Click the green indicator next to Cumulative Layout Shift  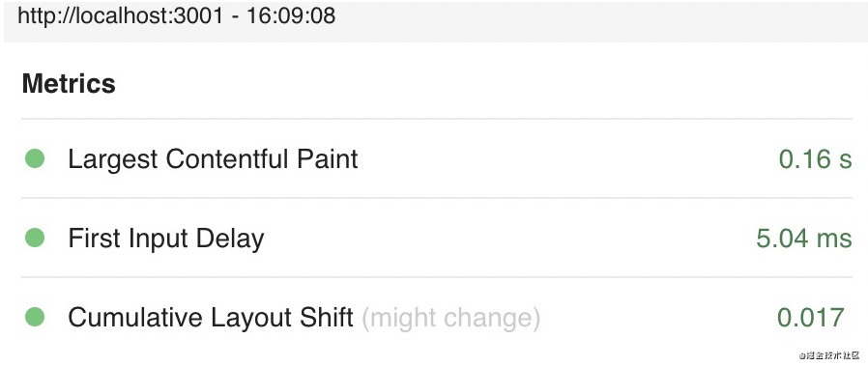35,317
